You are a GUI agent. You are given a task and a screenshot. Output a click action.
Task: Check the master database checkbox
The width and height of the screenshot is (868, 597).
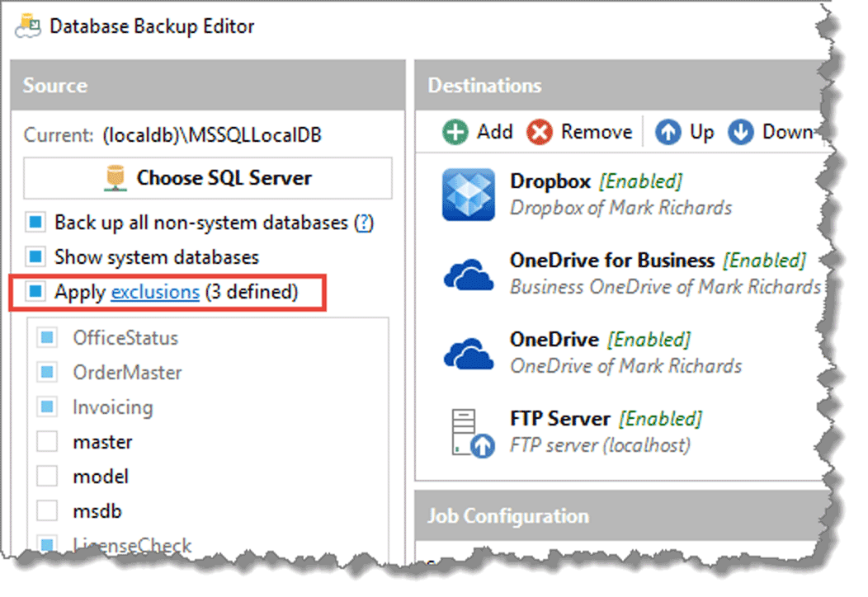pyautogui.click(x=47, y=442)
